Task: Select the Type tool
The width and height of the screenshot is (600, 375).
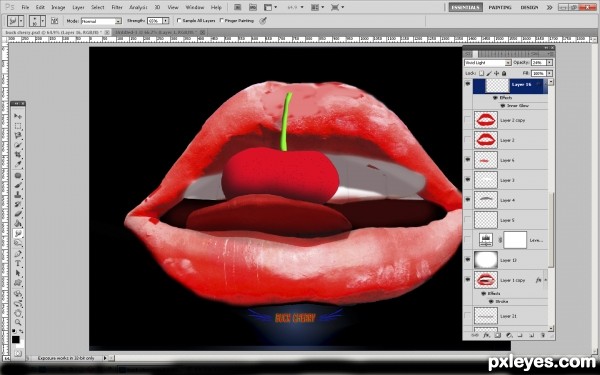Action: tap(18, 263)
